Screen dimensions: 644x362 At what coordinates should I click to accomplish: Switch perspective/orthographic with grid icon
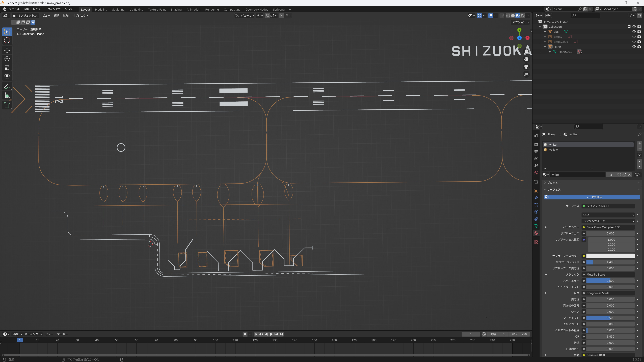[526, 74]
